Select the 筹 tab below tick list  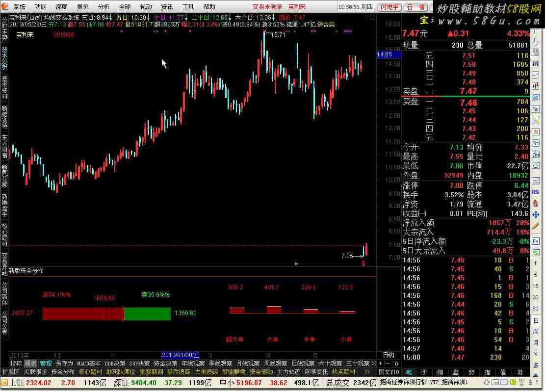pyautogui.click(x=520, y=372)
